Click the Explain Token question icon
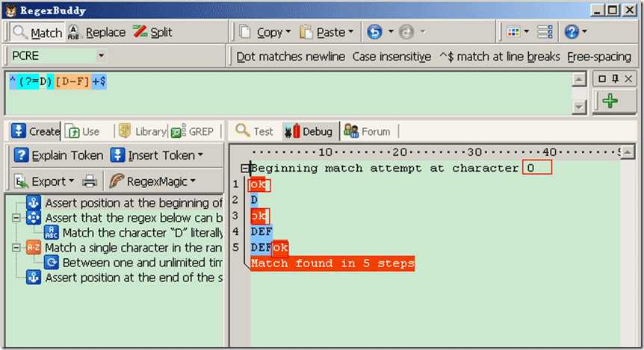 click(x=21, y=155)
